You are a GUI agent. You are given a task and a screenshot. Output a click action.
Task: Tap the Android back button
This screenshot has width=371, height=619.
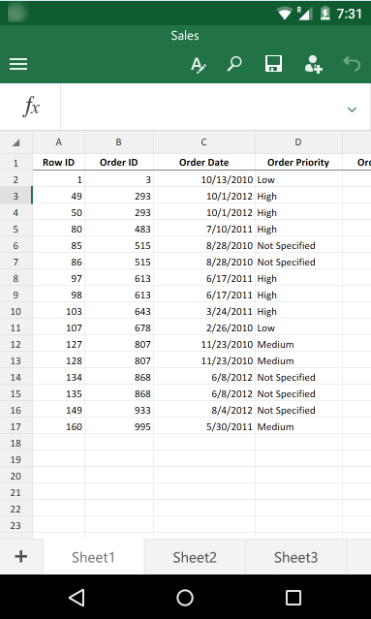coord(77,597)
